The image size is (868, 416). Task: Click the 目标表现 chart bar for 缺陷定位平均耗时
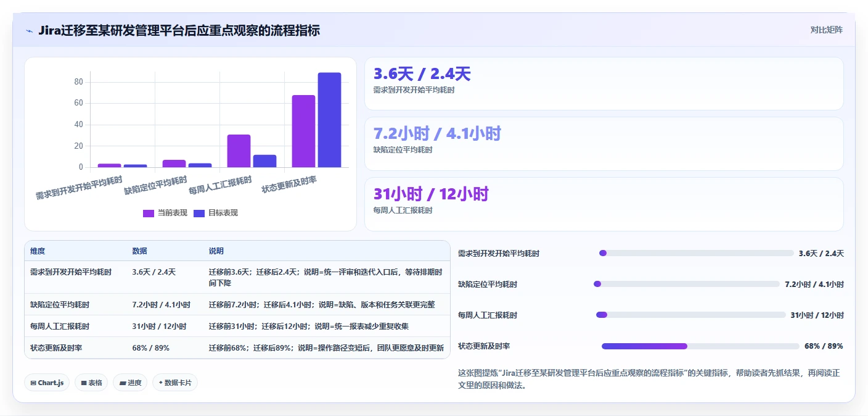click(200, 165)
